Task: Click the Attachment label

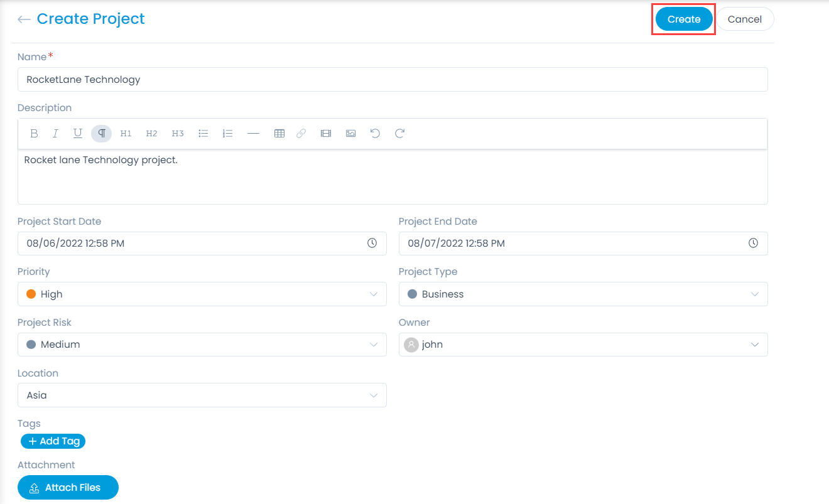Action: tap(46, 465)
